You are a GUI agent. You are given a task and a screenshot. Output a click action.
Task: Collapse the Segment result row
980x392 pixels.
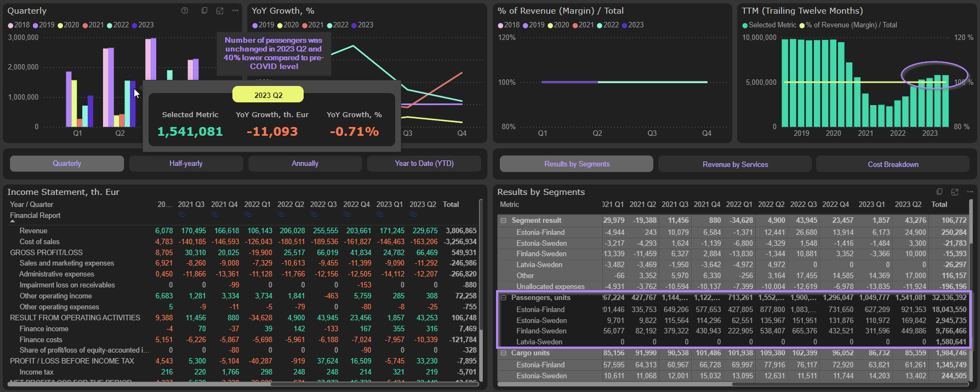[x=503, y=221]
